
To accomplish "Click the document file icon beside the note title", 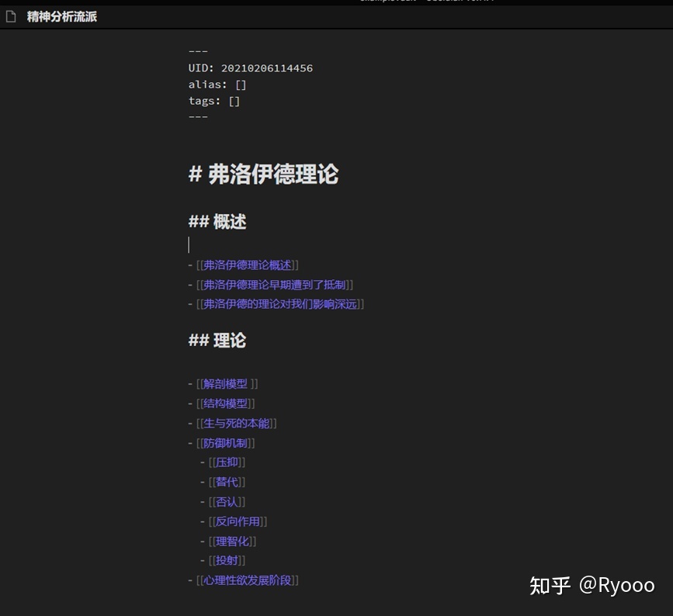I will (11, 17).
